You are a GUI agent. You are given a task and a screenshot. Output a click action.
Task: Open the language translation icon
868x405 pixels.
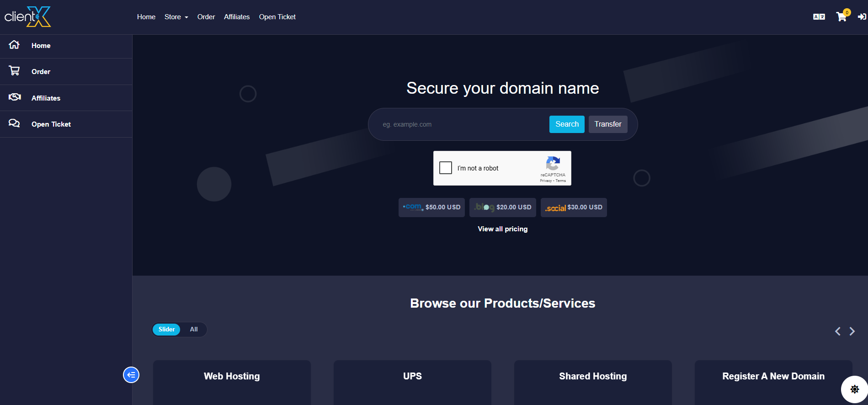819,17
